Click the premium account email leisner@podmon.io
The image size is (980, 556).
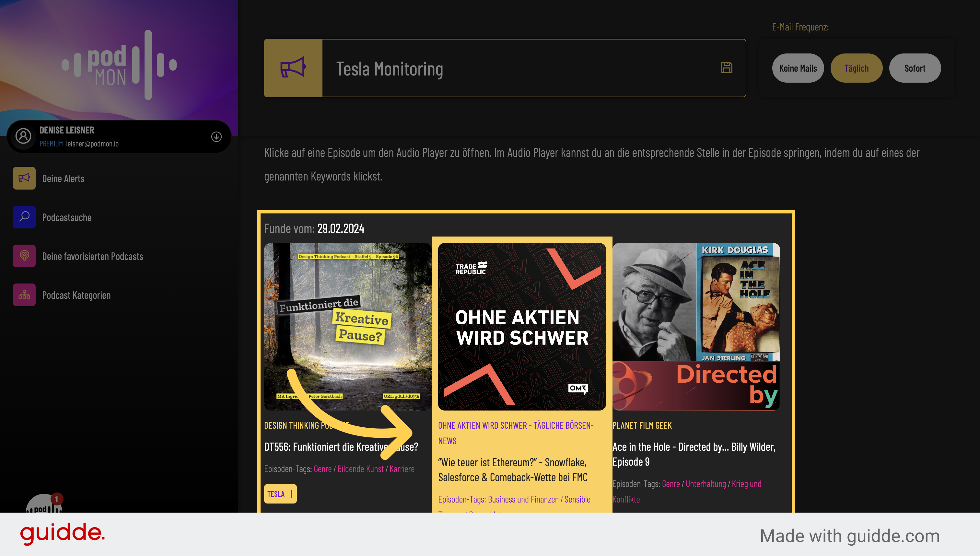92,144
